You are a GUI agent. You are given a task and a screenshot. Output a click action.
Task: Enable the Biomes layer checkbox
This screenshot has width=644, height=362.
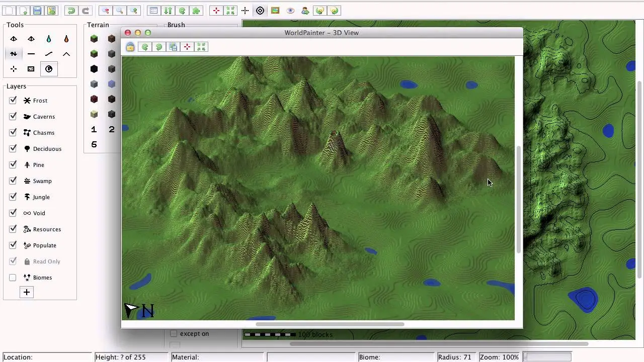pos(13,278)
